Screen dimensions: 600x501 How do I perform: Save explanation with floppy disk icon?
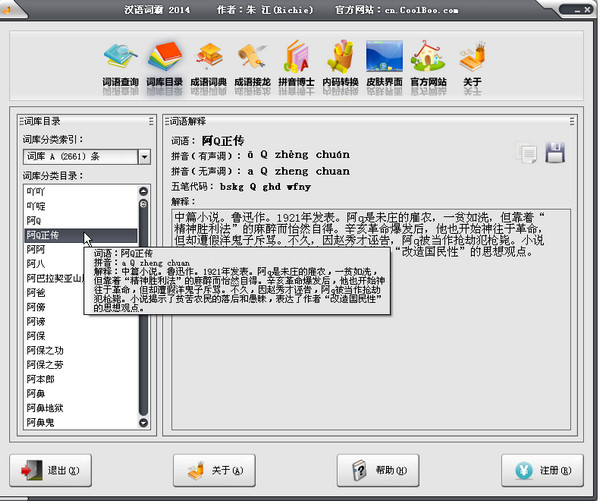(555, 152)
